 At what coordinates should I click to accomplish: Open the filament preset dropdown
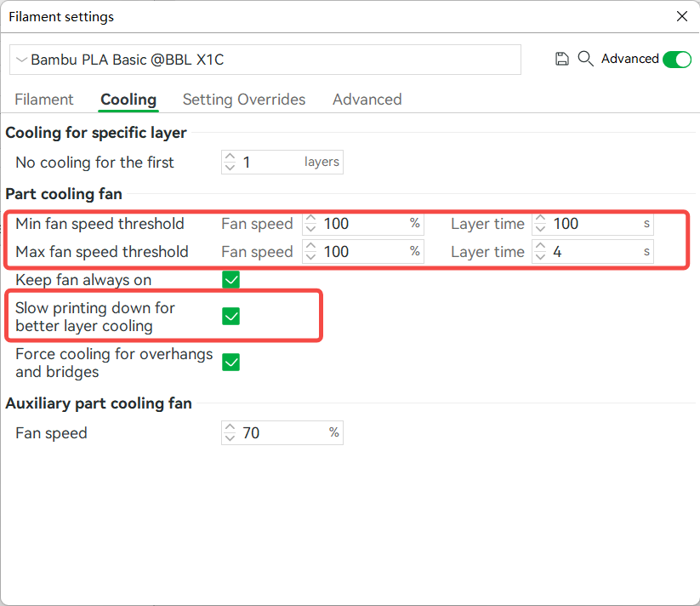click(x=20, y=60)
